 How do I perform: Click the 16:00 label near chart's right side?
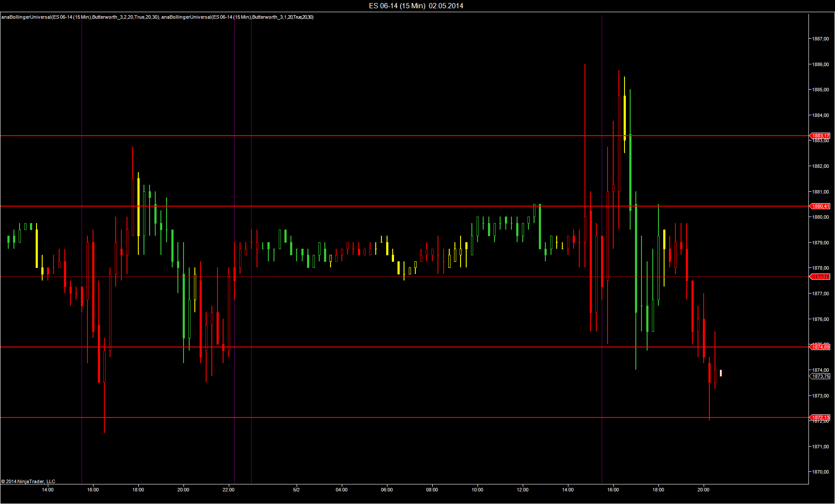613,490
